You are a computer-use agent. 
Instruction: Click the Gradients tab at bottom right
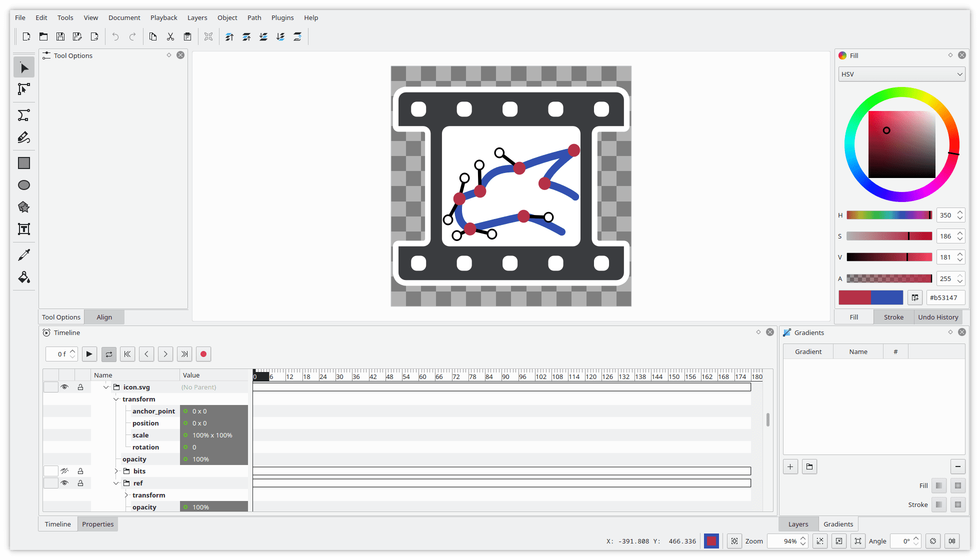tap(838, 523)
